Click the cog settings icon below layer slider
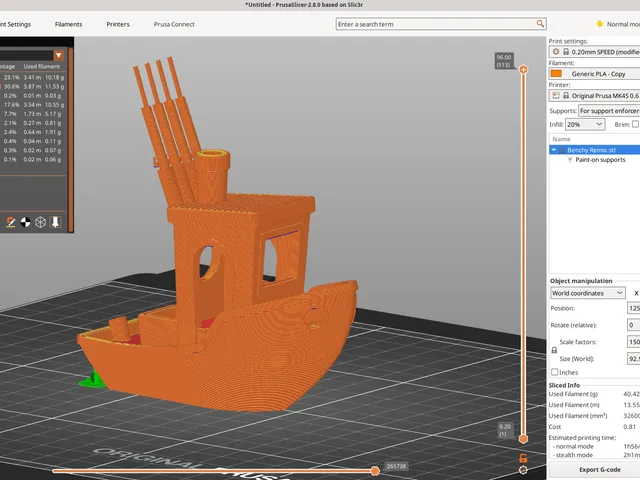This screenshot has height=480, width=640. pyautogui.click(x=523, y=470)
